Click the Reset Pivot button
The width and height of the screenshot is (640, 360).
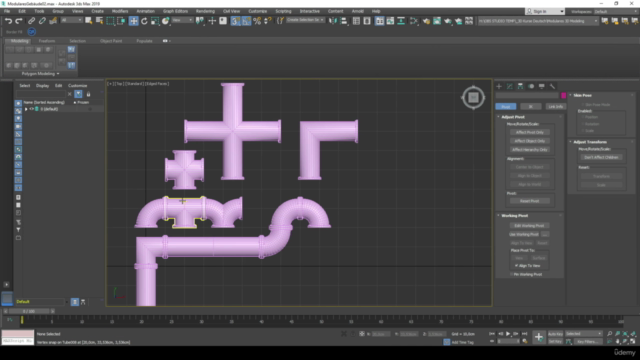529,201
